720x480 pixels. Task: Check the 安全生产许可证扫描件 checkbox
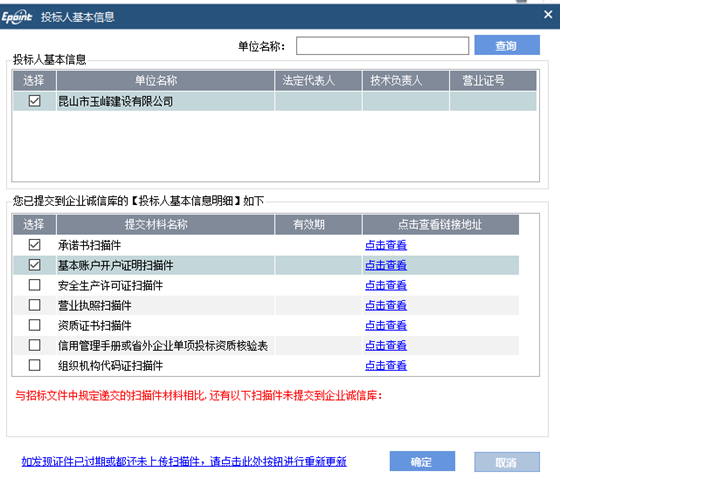click(x=34, y=285)
